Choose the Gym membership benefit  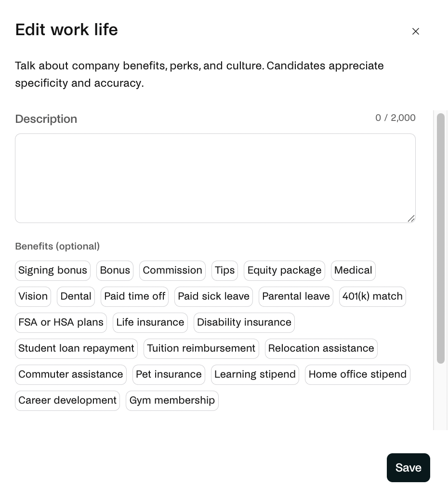coord(172,400)
